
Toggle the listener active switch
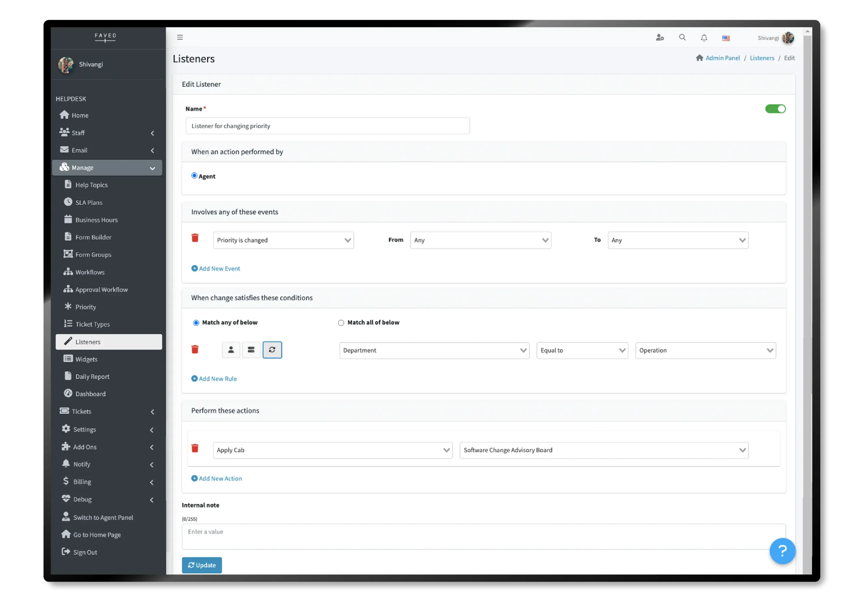tap(775, 109)
